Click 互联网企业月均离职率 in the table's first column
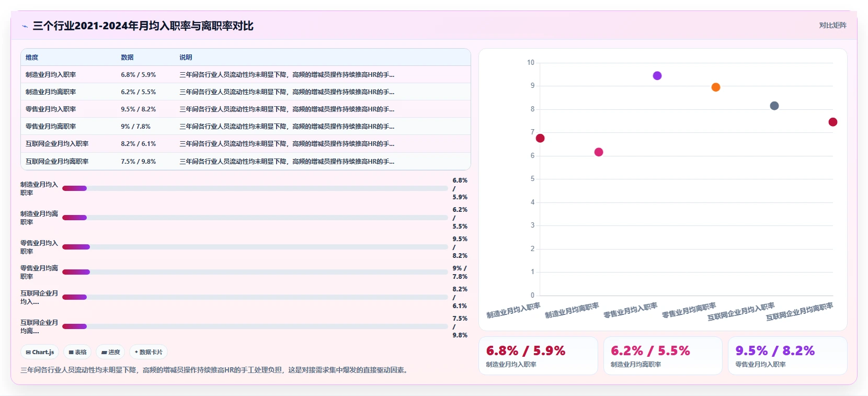 [x=57, y=161]
